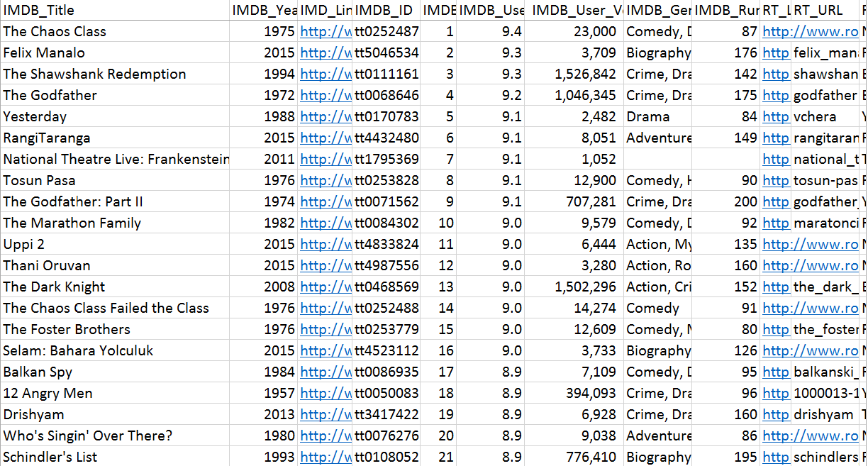Click The Chaos Class Failed the Class cell

(116, 308)
